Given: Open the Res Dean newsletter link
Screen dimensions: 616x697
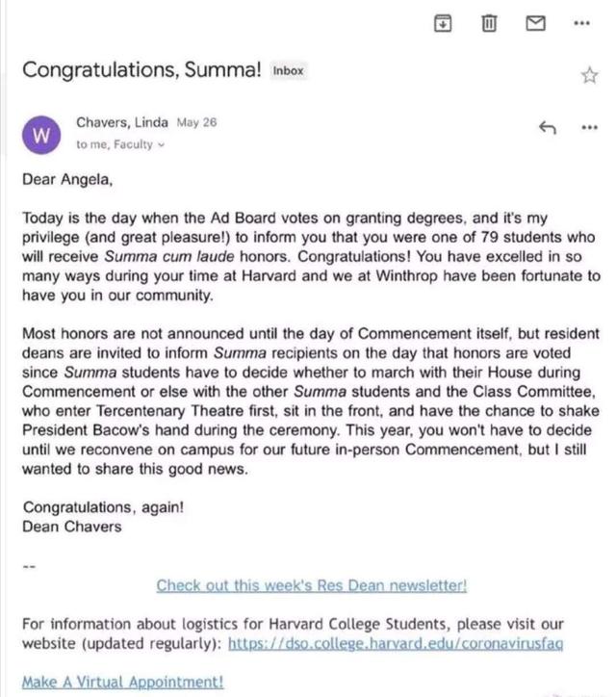Looking at the screenshot, I should 312,585.
